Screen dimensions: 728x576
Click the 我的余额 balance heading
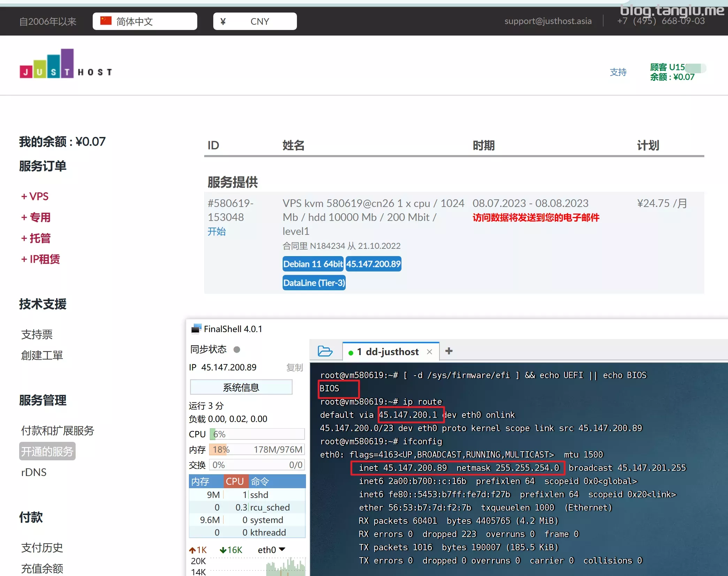pos(62,141)
